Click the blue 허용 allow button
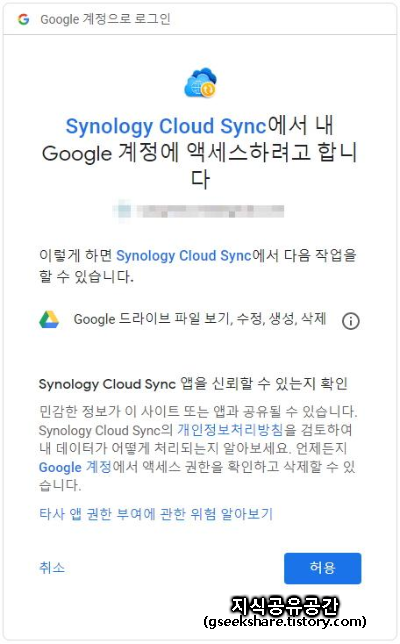The width and height of the screenshot is (400, 644). pyautogui.click(x=322, y=568)
